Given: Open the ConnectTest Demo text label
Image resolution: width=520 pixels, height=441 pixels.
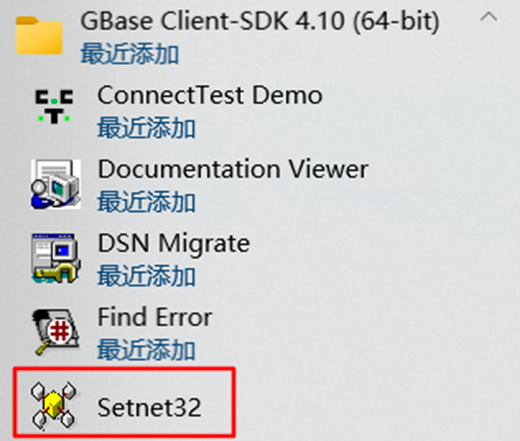Looking at the screenshot, I should click(210, 95).
